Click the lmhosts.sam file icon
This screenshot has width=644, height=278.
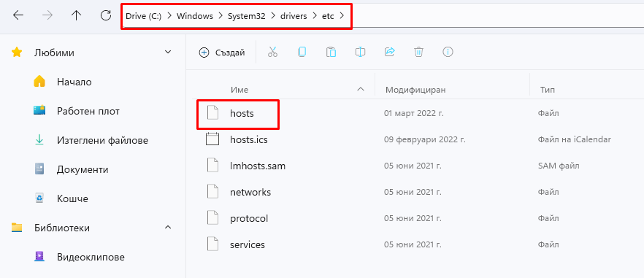point(212,166)
